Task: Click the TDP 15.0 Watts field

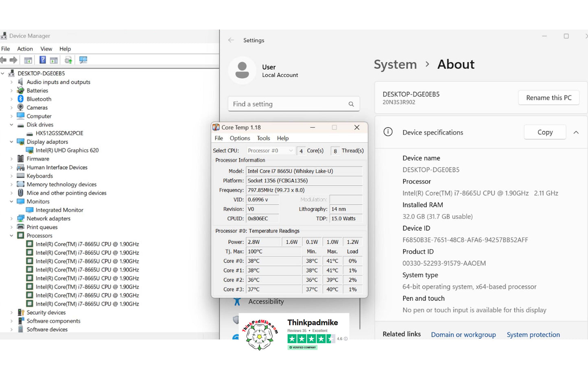Action: (346, 218)
